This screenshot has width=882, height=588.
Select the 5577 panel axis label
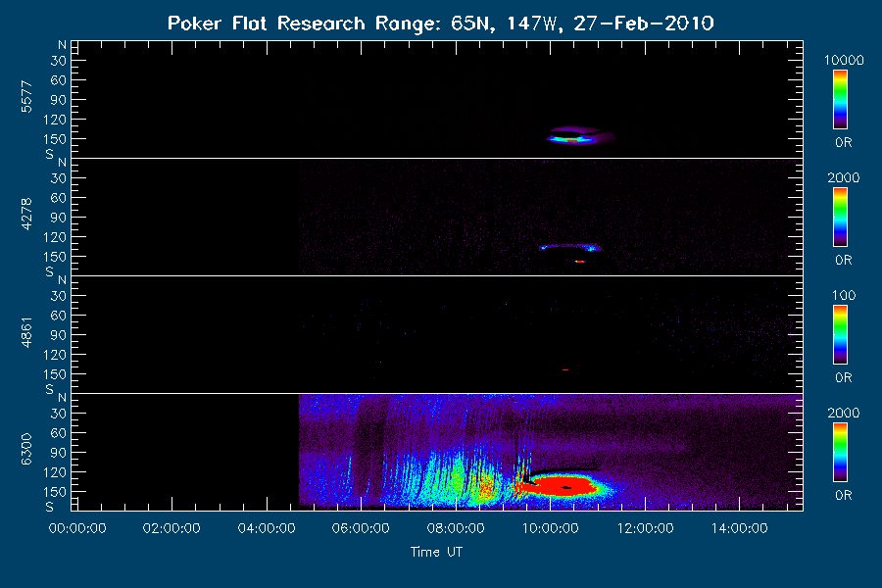26,97
